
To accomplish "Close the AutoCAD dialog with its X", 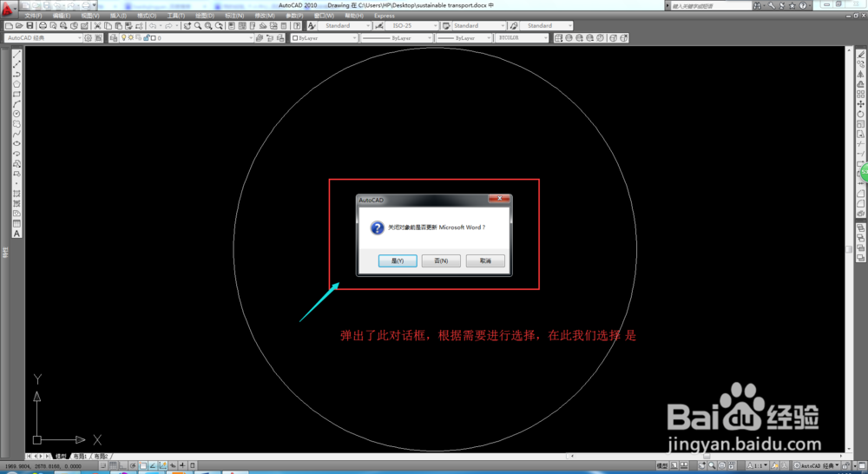I will (x=499, y=198).
